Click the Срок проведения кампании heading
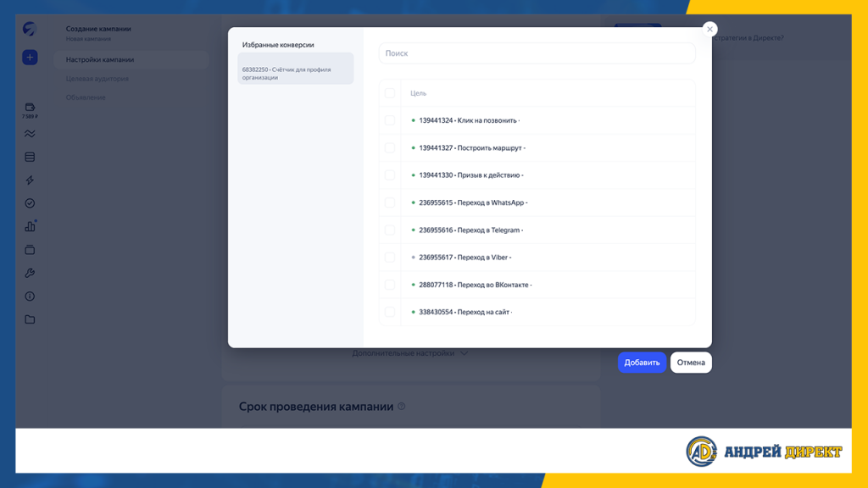The height and width of the screenshot is (488, 868). [x=316, y=407]
